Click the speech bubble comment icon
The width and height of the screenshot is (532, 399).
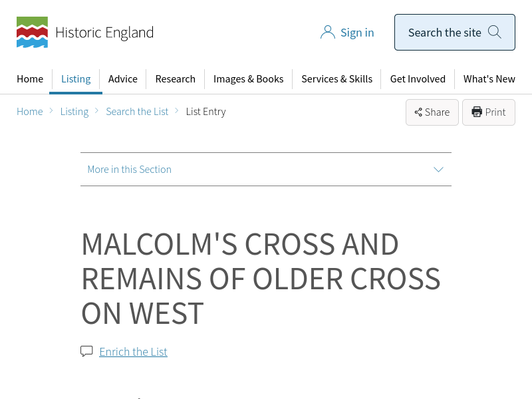86,351
